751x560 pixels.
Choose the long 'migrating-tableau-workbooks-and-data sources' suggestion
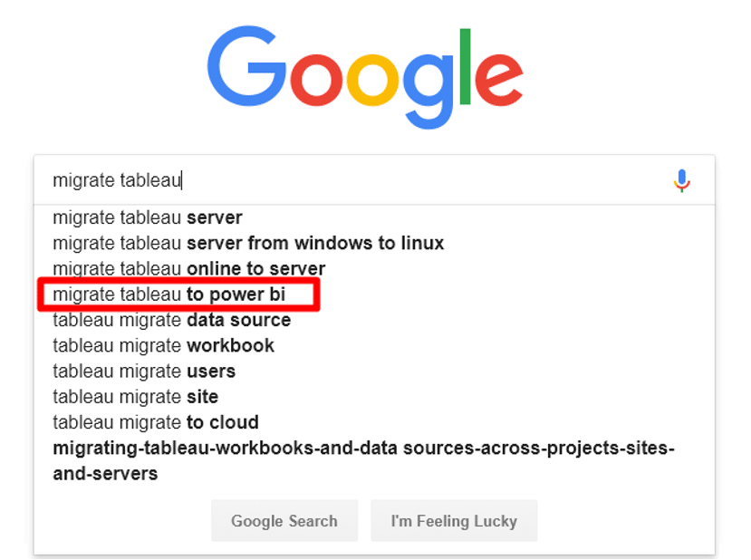point(363,460)
